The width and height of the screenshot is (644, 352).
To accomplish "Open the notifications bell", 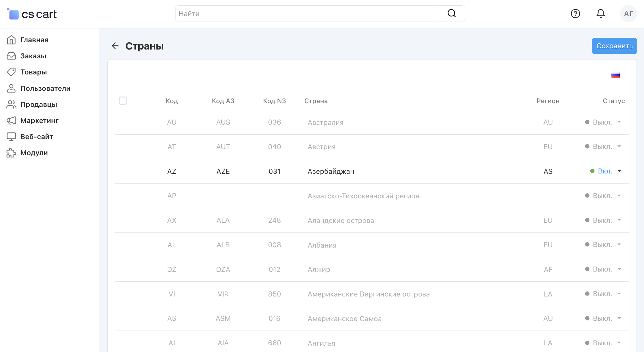I will click(600, 14).
